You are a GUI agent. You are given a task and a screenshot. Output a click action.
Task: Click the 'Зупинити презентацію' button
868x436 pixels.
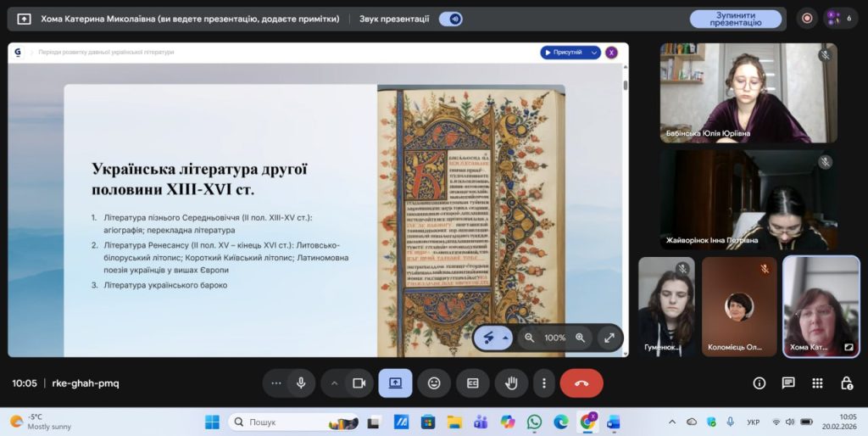point(735,19)
